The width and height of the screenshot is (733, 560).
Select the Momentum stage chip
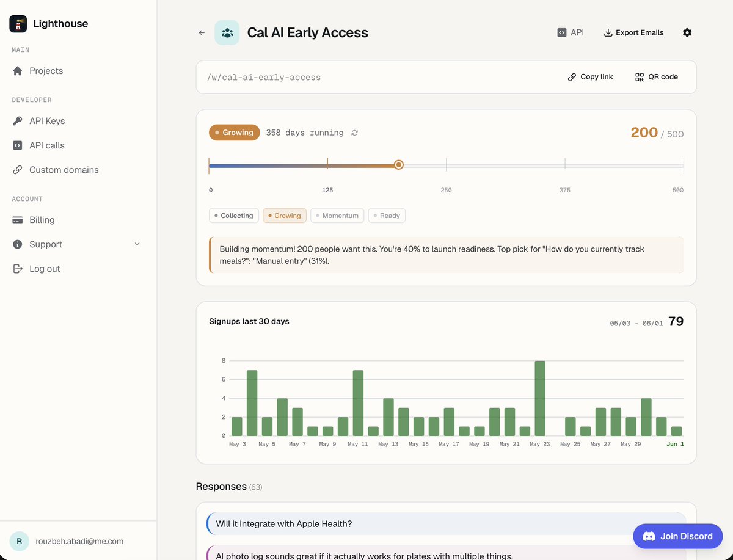[337, 216]
